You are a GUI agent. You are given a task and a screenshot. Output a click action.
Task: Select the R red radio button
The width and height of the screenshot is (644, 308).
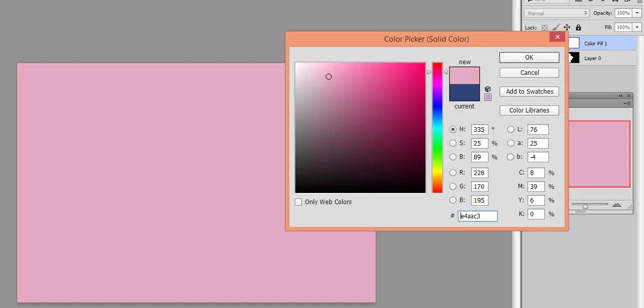point(453,173)
